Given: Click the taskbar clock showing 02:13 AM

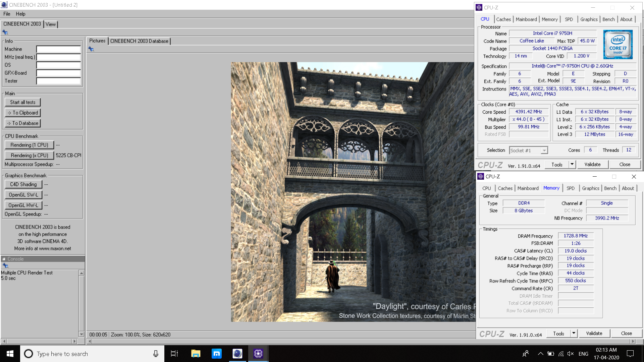Looking at the screenshot, I should 606,354.
